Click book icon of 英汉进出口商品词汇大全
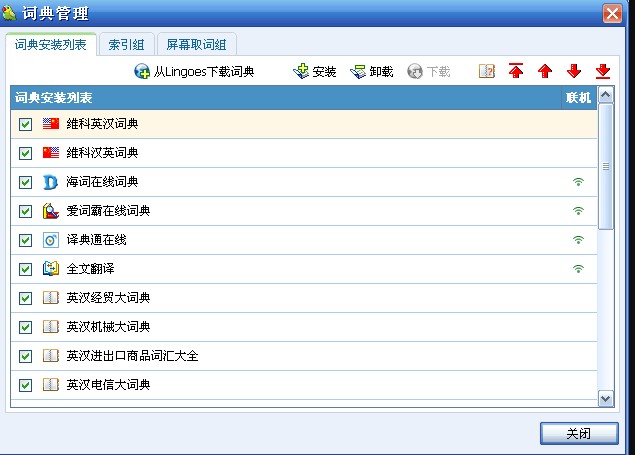The width and height of the screenshot is (635, 455). click(x=51, y=356)
